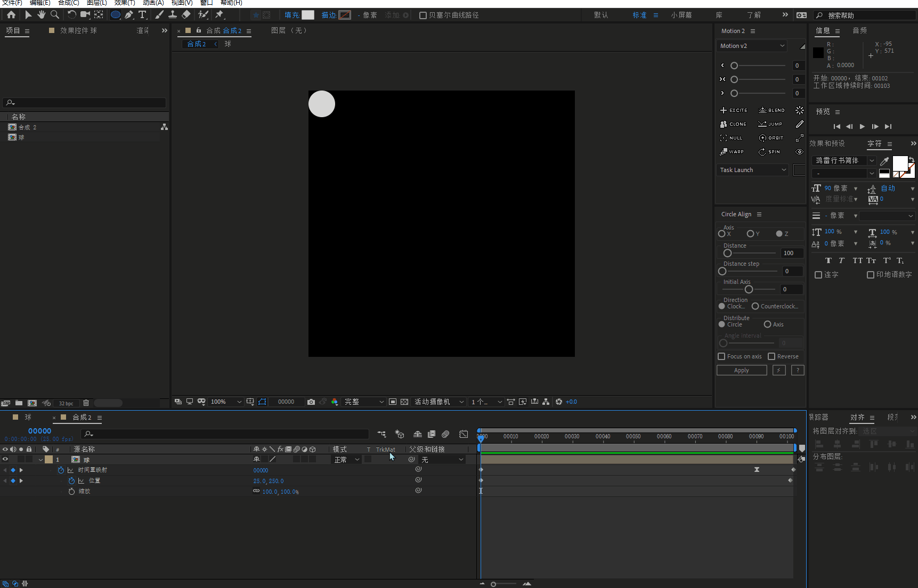Select the Y axis radio button

pos(750,234)
